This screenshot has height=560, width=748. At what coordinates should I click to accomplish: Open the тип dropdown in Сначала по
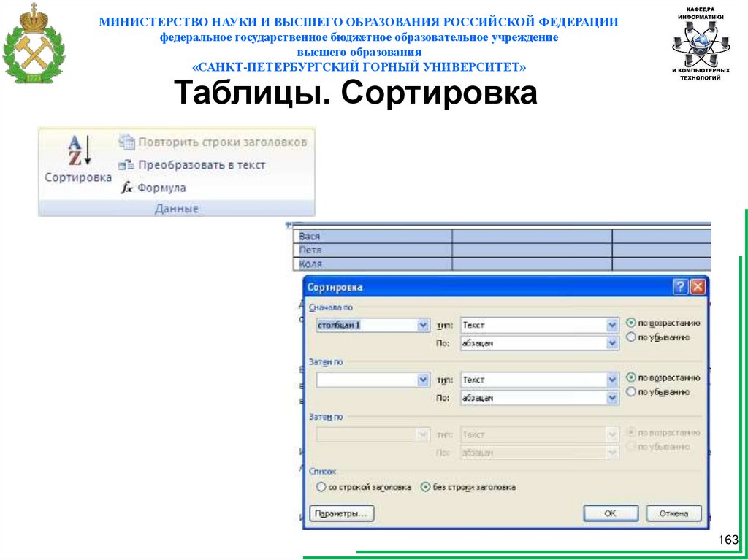pos(613,325)
